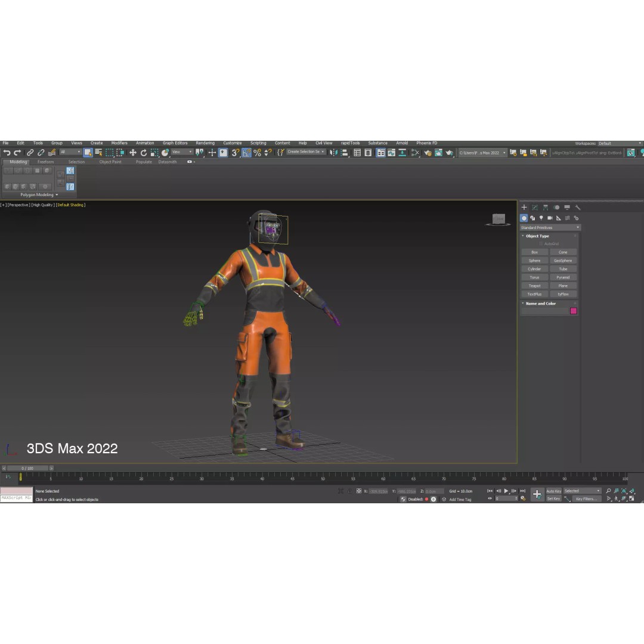Activate Select and Scale tool
The image size is (644, 644).
click(154, 153)
